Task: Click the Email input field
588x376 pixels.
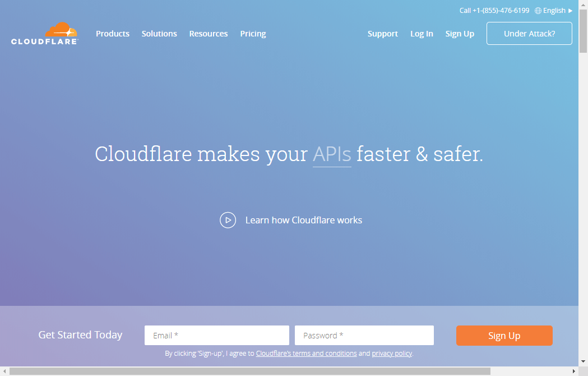Action: click(217, 336)
